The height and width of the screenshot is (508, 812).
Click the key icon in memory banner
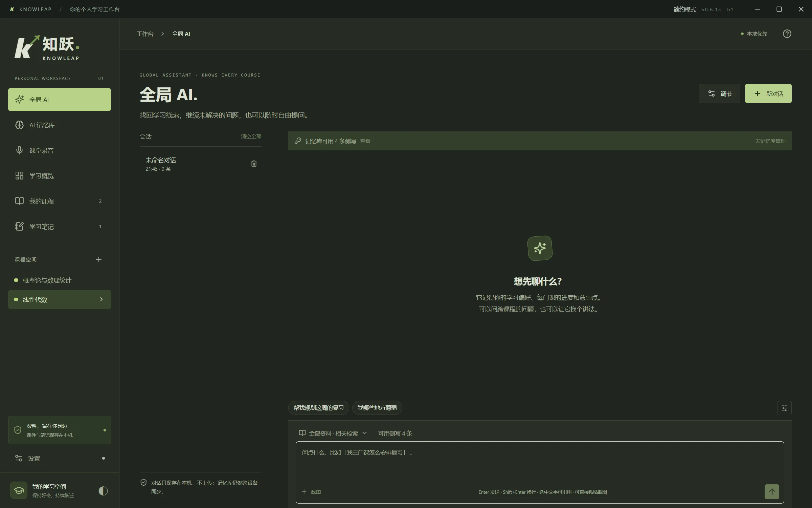(298, 141)
